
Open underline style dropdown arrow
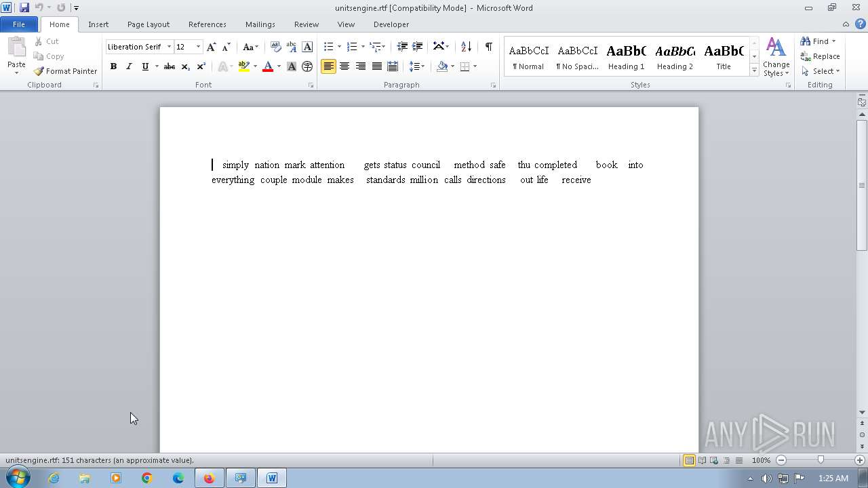[x=157, y=66]
